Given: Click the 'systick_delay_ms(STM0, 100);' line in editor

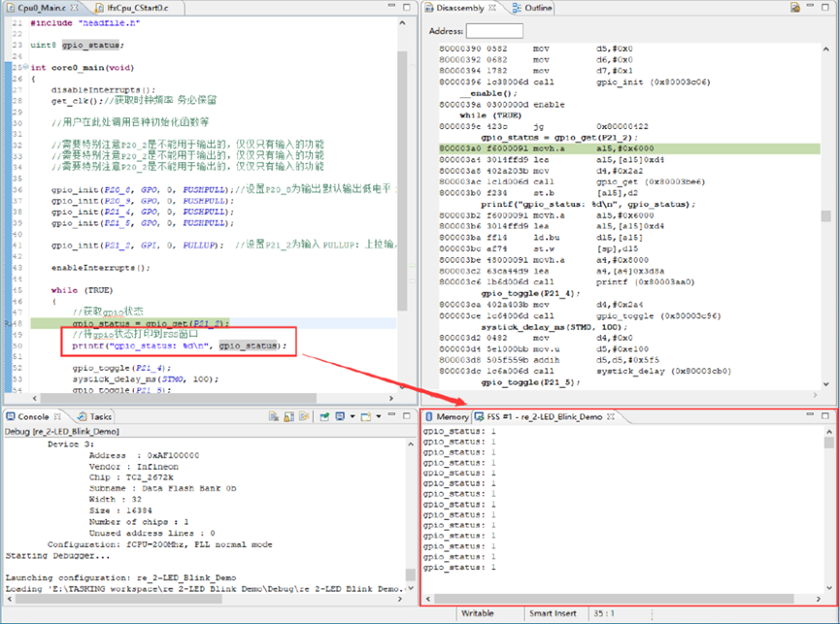Looking at the screenshot, I should pos(146,378).
